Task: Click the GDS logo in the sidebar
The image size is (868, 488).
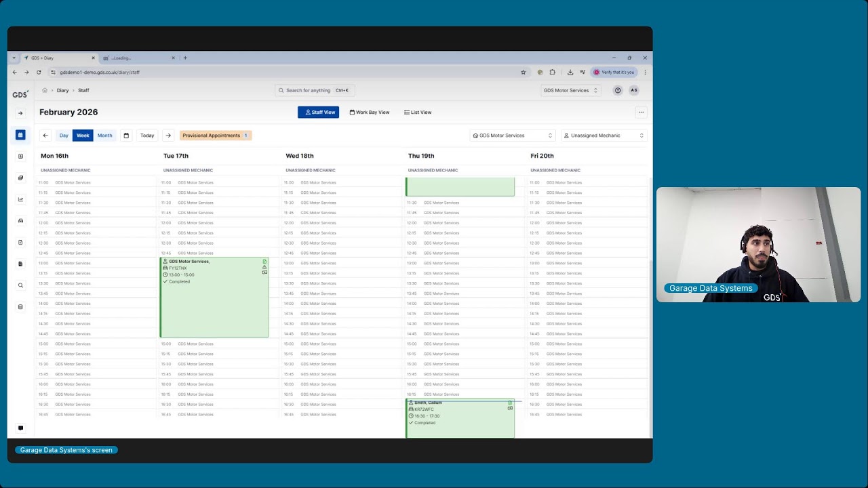Action: tap(20, 94)
